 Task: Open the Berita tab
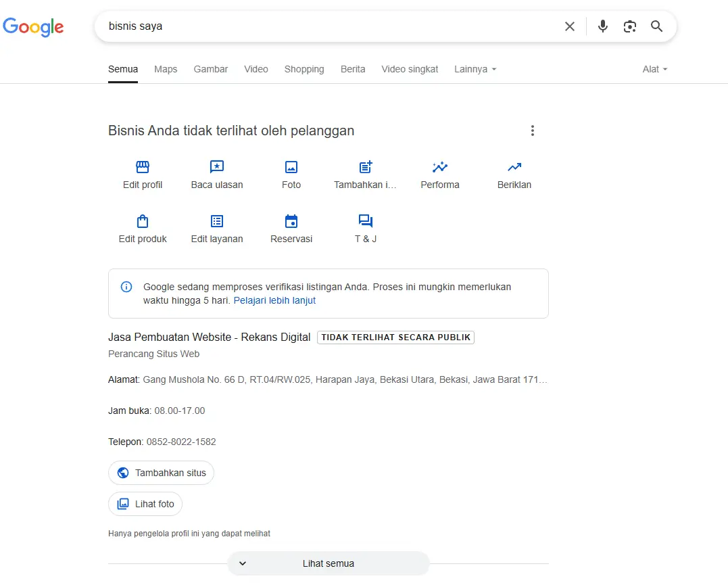click(353, 69)
